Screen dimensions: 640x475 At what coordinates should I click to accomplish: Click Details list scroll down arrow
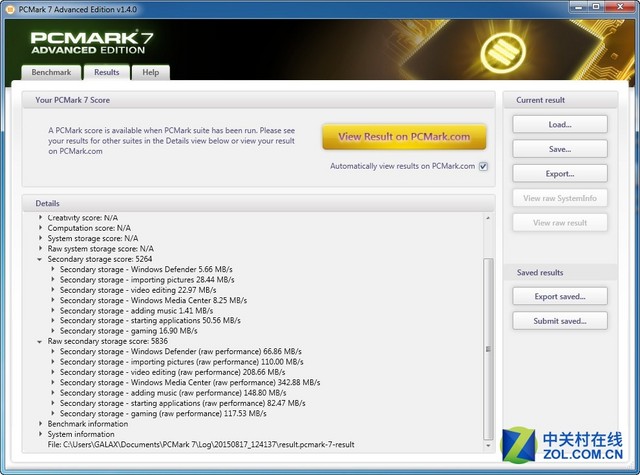488,446
